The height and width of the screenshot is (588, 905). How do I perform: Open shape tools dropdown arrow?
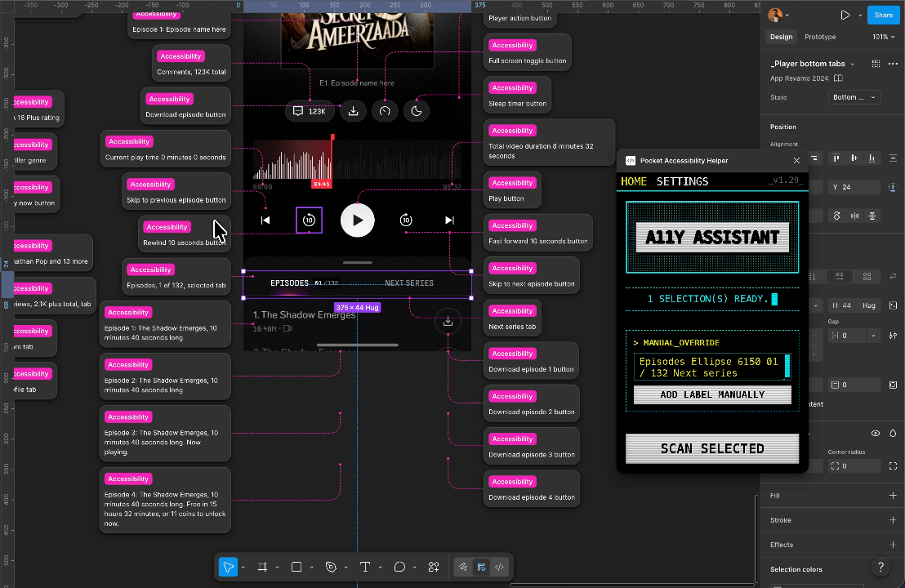[311, 568]
